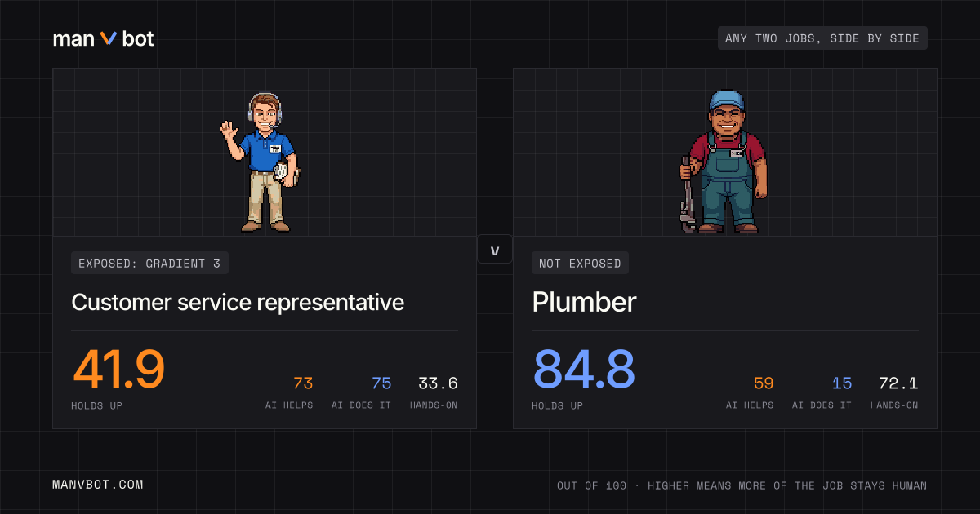Click the 84.8 holds up score
This screenshot has width=980, height=514.
(x=584, y=370)
